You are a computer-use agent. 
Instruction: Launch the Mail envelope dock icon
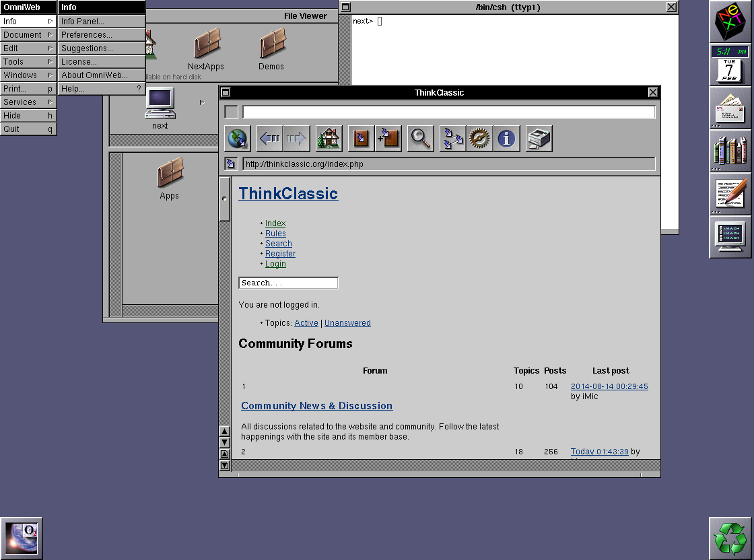730,108
